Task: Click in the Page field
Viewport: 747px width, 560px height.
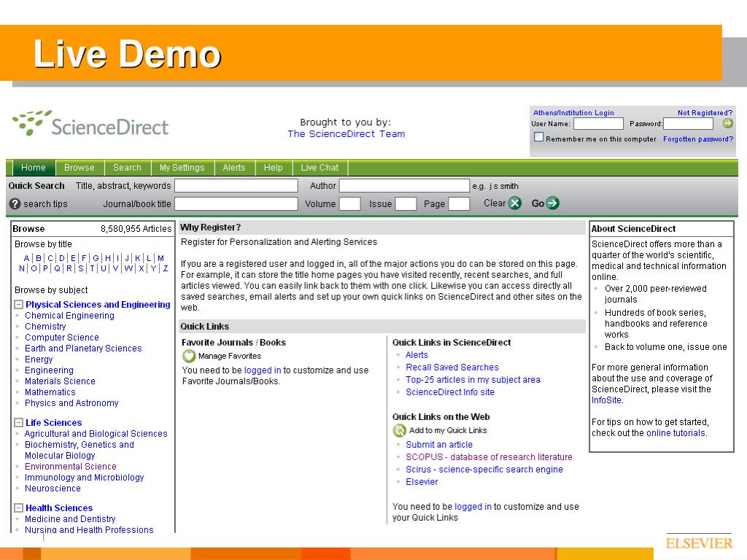Action: coord(460,204)
